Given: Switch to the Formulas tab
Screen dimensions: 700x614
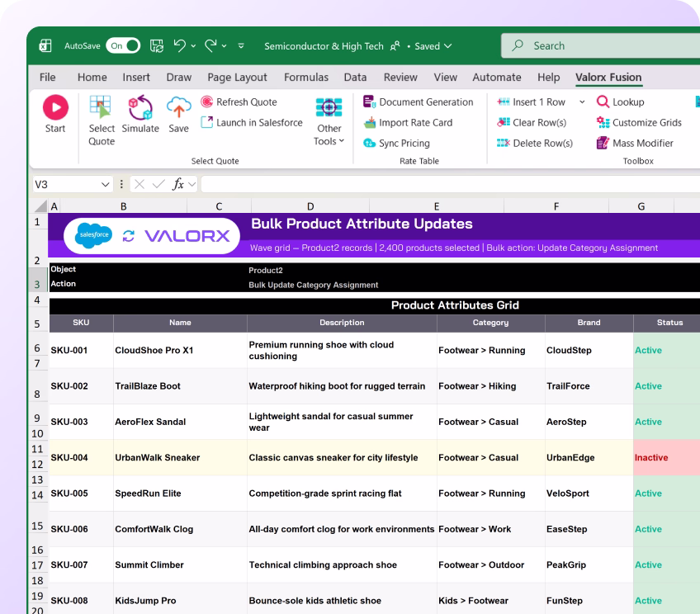Looking at the screenshot, I should [x=306, y=78].
